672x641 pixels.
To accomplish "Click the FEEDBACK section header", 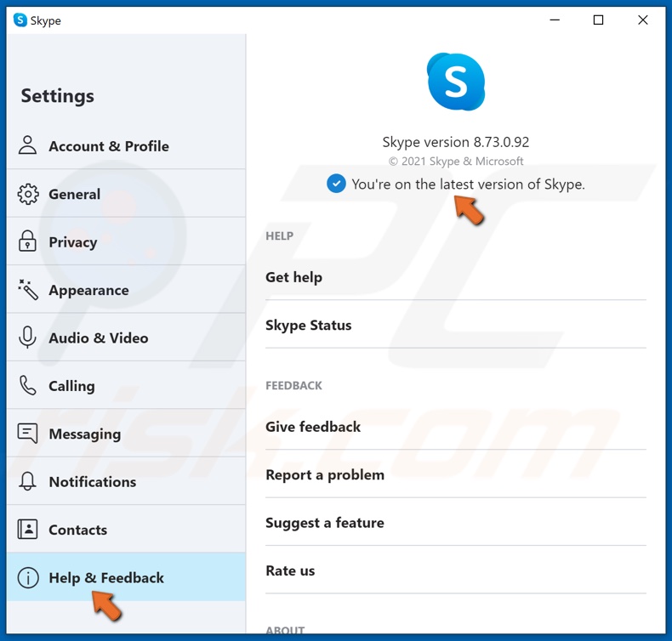I will tap(293, 385).
